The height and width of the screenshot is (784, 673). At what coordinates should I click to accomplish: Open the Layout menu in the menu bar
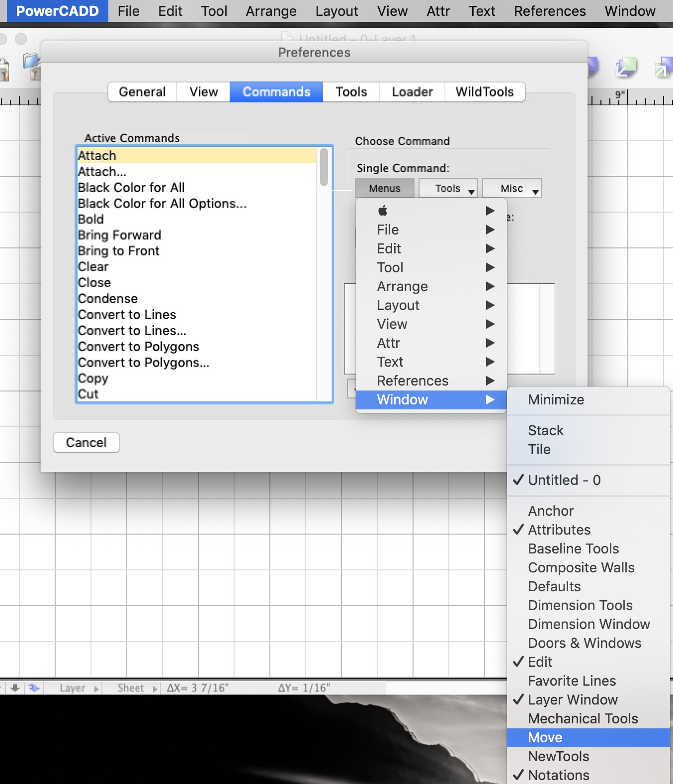(x=336, y=11)
